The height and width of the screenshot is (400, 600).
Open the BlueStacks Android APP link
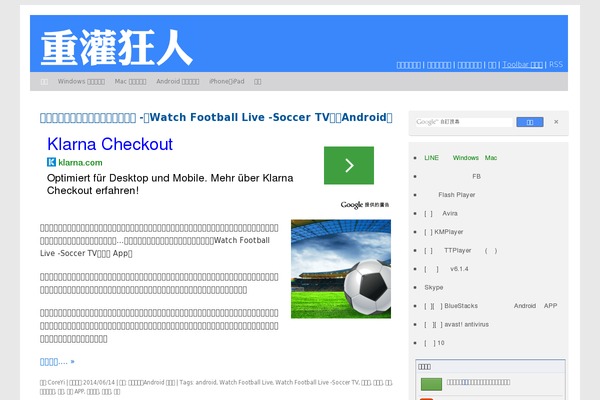coord(491,306)
